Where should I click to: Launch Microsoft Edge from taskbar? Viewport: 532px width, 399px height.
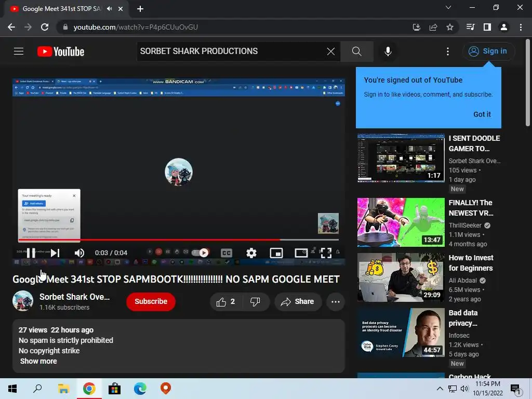140,389
